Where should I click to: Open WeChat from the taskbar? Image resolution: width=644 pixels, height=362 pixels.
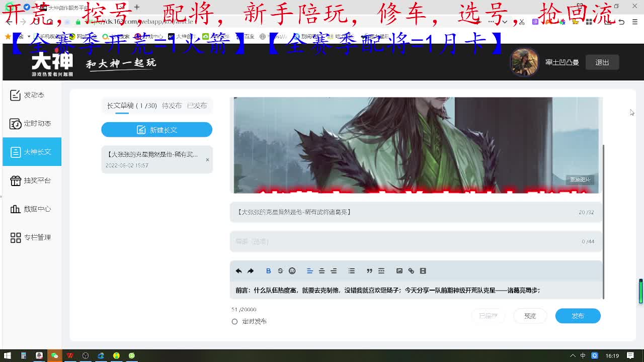(54, 355)
